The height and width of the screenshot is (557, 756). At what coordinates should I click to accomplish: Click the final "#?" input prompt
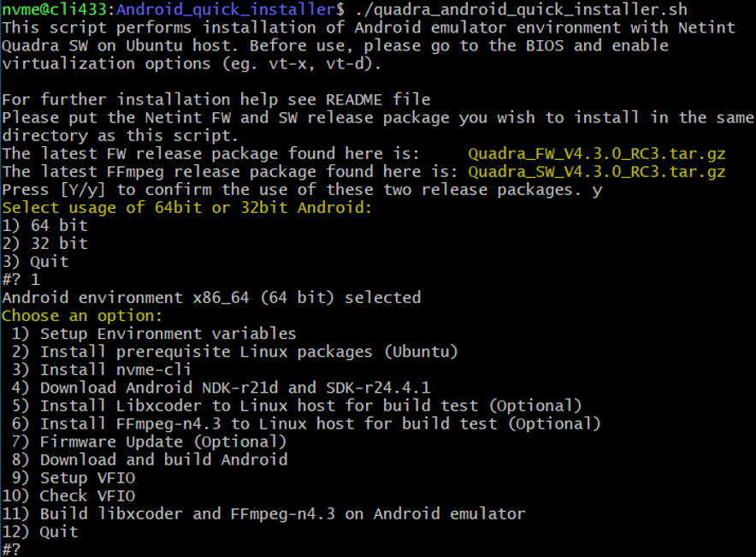11,549
